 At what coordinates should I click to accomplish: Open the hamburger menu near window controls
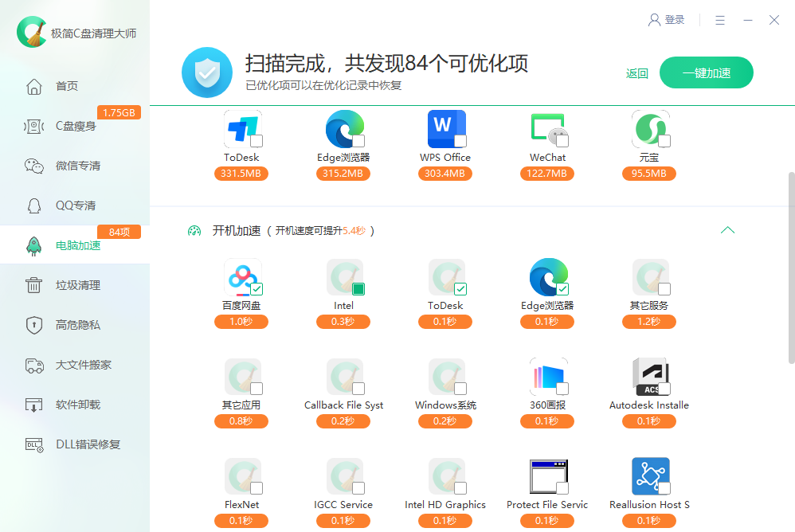722,20
